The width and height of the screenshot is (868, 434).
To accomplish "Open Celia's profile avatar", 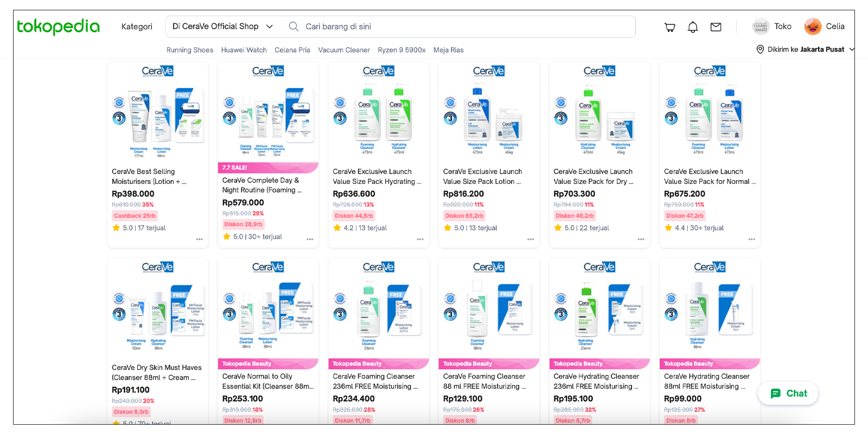I will pos(813,25).
